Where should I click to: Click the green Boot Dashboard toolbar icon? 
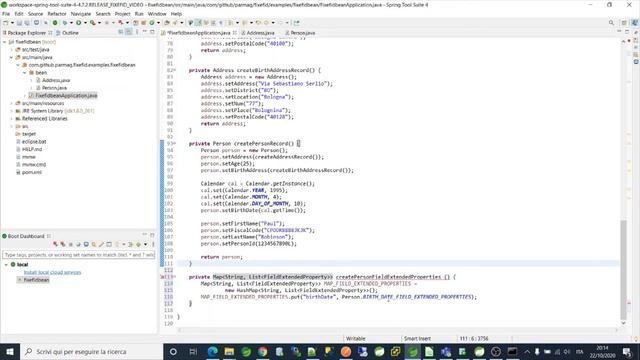[x=55, y=23]
